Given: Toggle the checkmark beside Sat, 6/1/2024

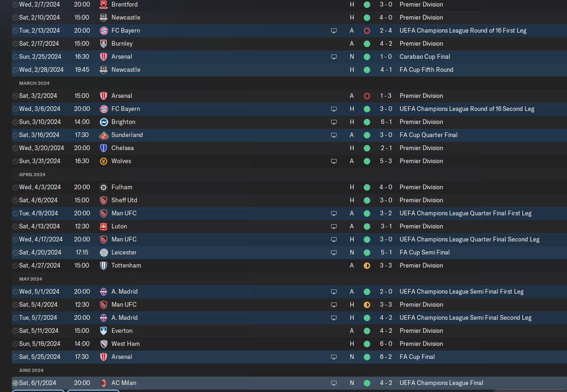Looking at the screenshot, I should [x=15, y=383].
